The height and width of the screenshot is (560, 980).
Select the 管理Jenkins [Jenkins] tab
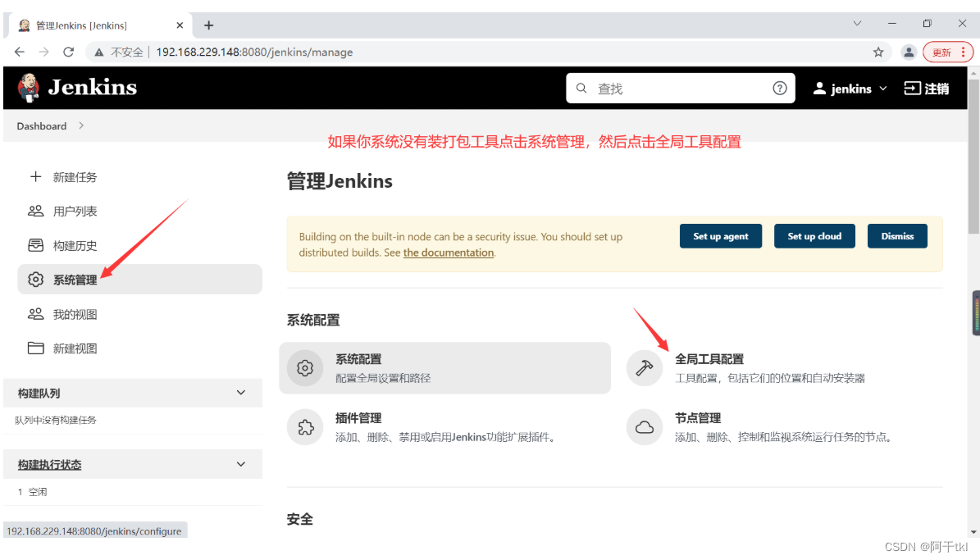pyautogui.click(x=100, y=25)
